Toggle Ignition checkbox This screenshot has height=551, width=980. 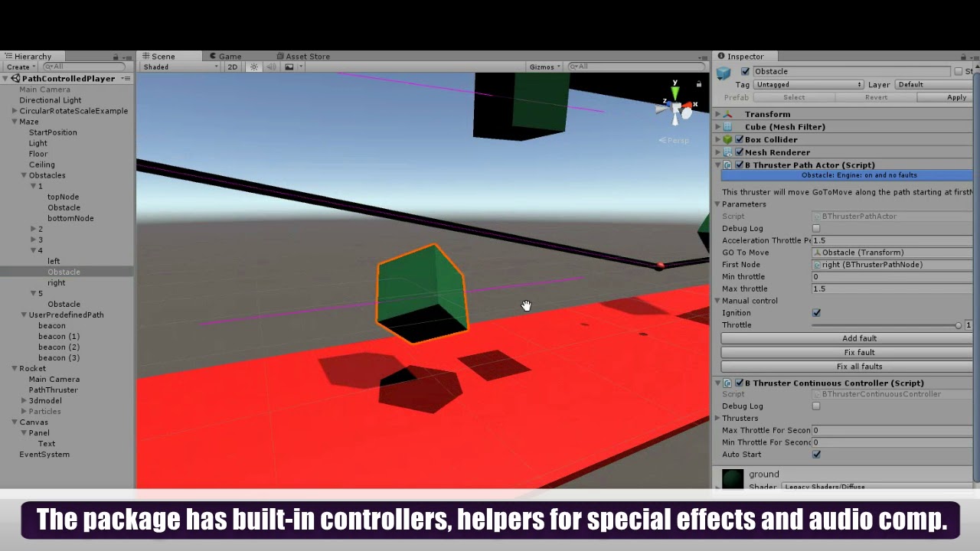(816, 313)
